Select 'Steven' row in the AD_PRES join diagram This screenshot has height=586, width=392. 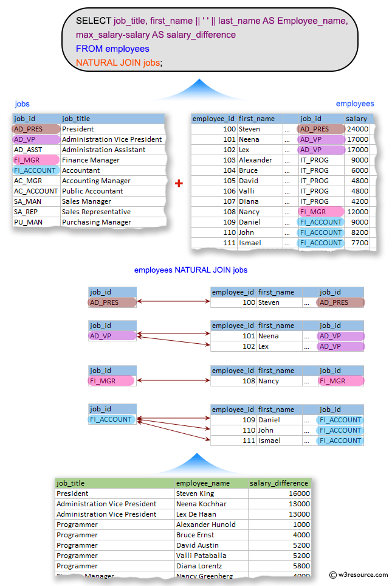click(x=287, y=302)
